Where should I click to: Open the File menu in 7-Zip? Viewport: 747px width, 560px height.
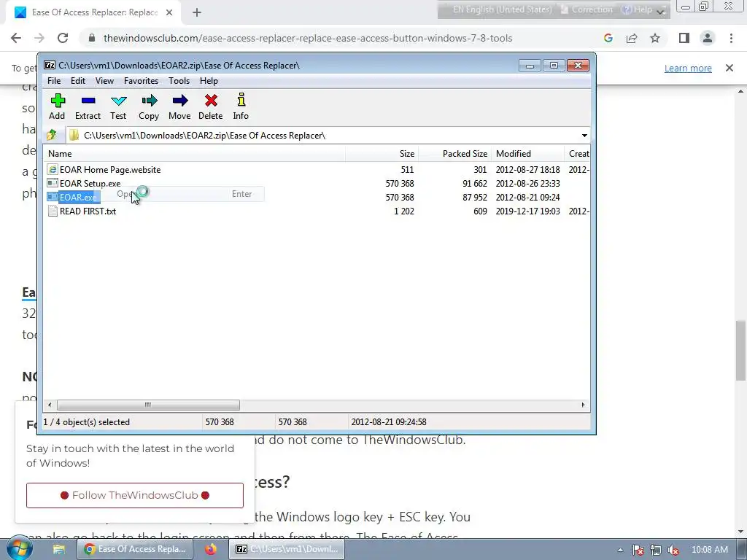[x=54, y=81]
